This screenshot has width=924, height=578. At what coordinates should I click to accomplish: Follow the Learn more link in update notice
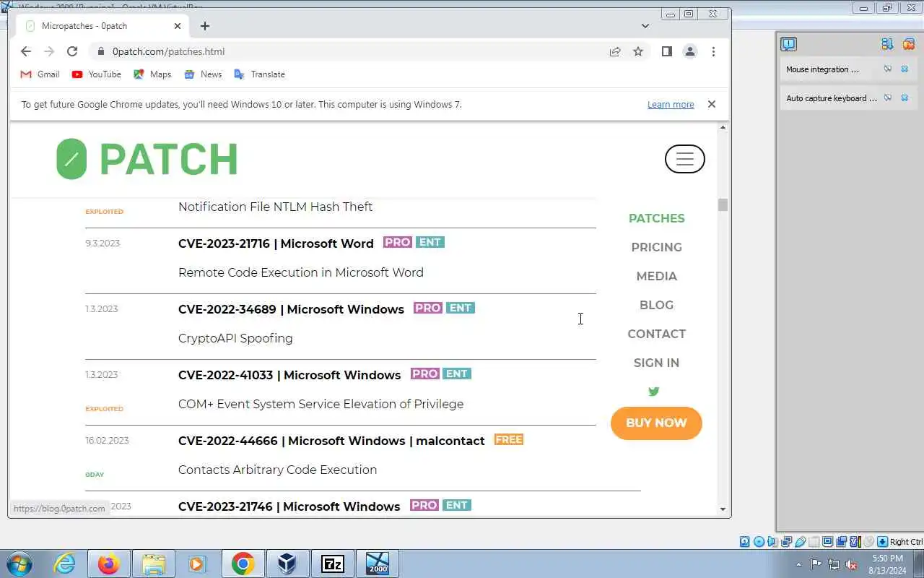671,105
